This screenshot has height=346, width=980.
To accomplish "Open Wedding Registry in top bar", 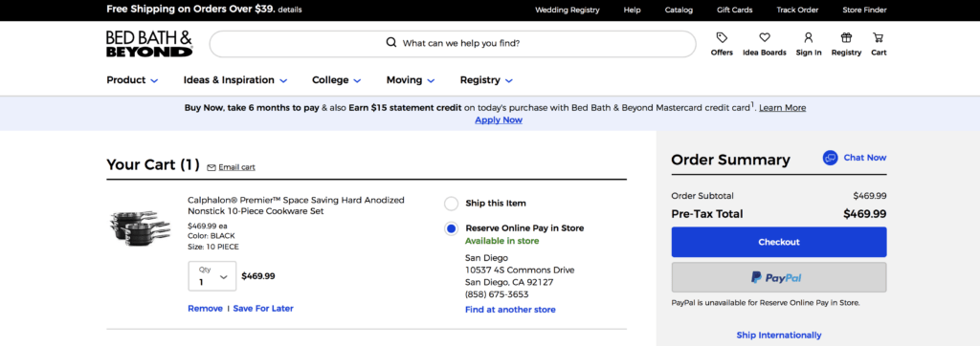I will coord(567,10).
